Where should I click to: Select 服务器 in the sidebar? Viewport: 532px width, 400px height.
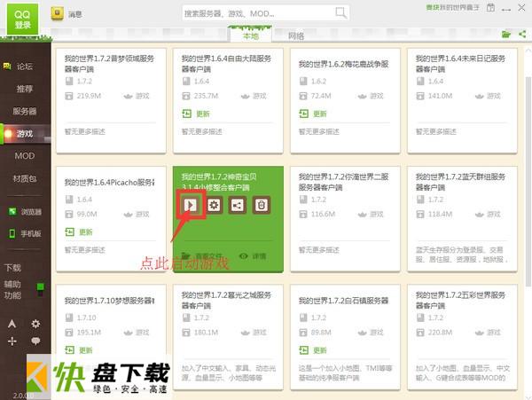[x=25, y=111]
